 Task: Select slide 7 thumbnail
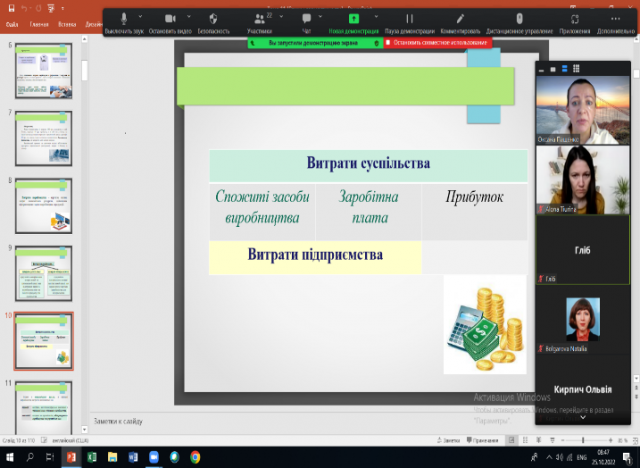pyautogui.click(x=44, y=138)
